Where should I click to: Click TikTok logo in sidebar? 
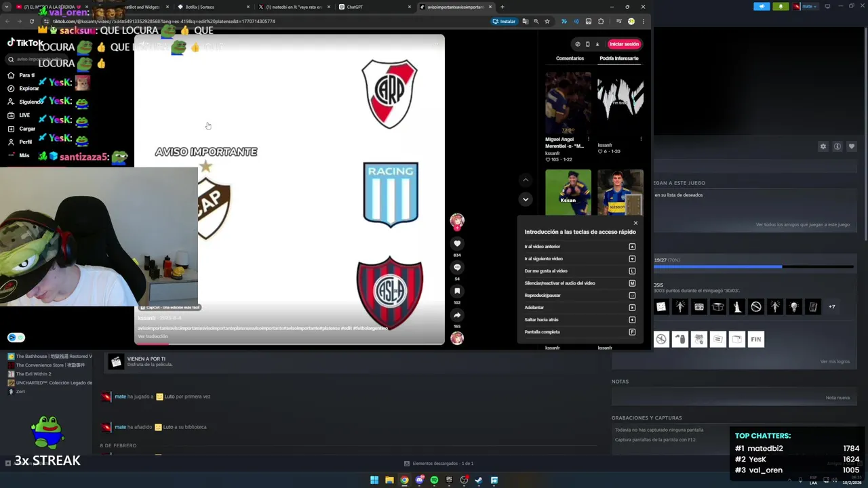26,43
